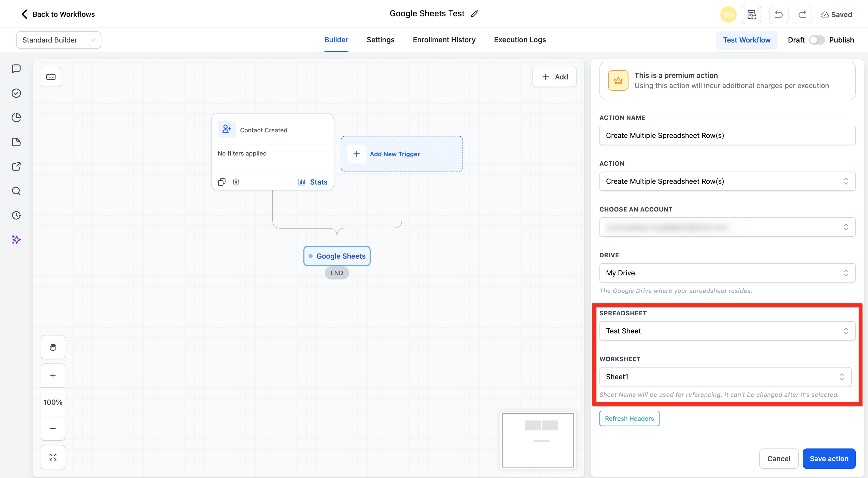The height and width of the screenshot is (478, 868).
Task: Click the keyboard shortcuts icon on canvas
Action: (x=51, y=77)
